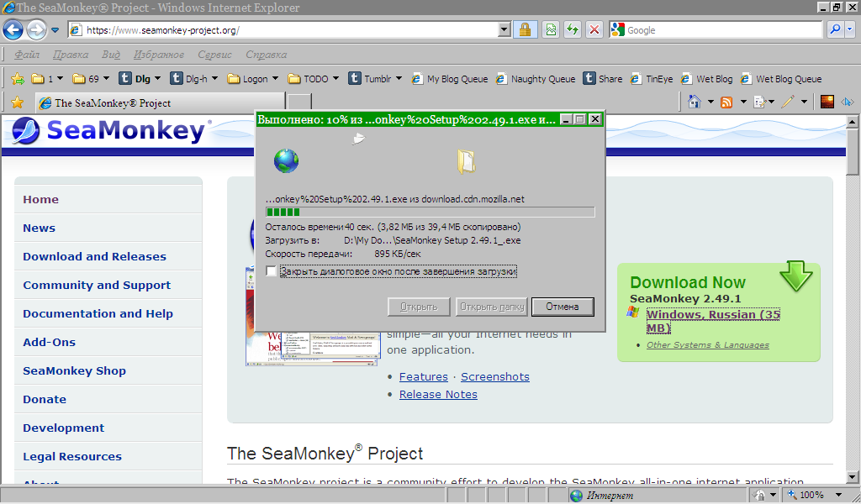Screen dimensions: 861x504
Task: Go back with the Back arrow button
Action: 13,29
